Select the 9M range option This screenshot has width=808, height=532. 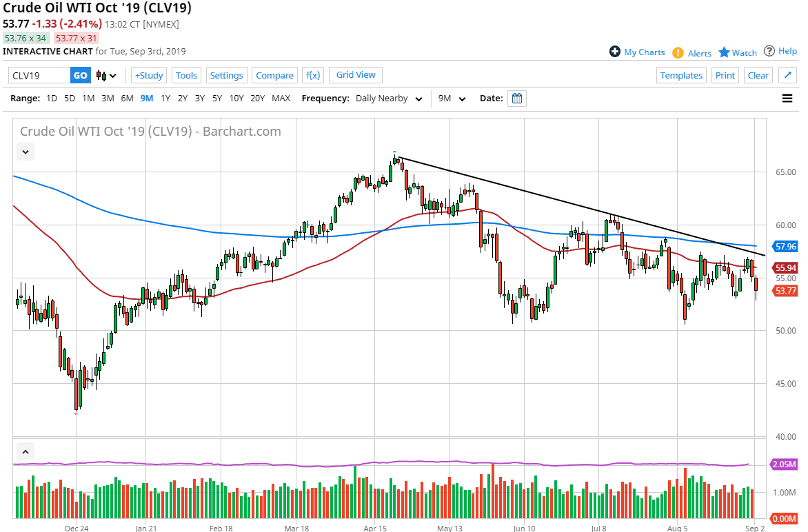[x=146, y=99]
